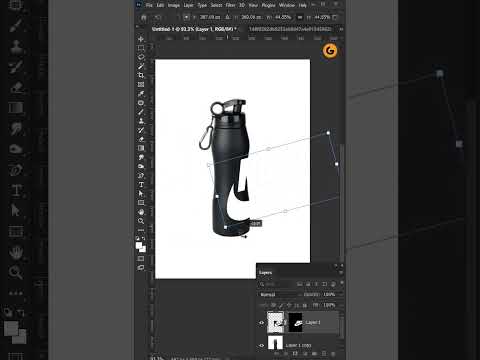Viewport: 480px width, 360px height.
Task: Select the Rectangle shape tool
Action: [x=141, y=203]
